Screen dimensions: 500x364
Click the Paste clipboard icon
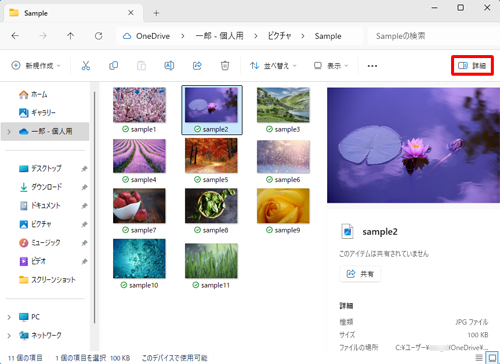coord(141,66)
